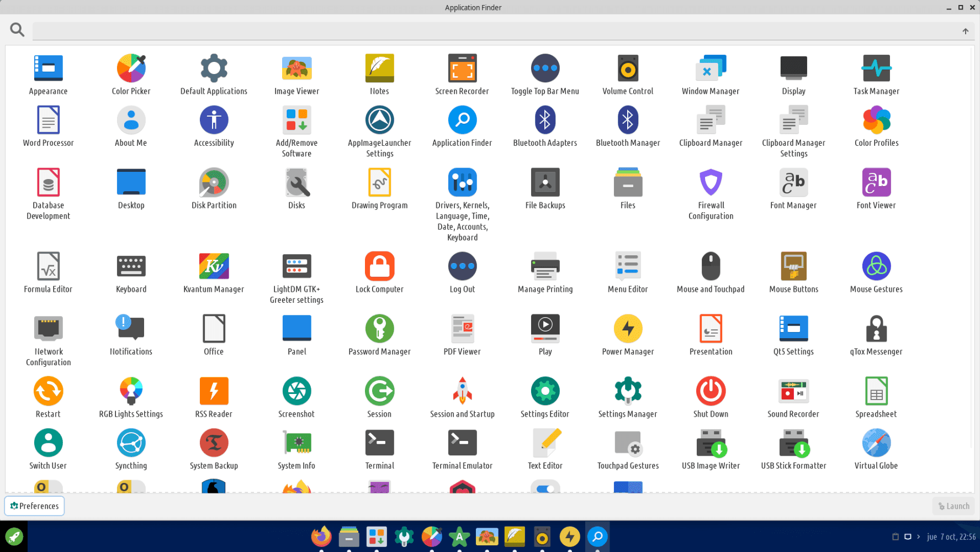Select the Color Profiles icon
This screenshot has width=980, height=552.
pyautogui.click(x=876, y=120)
